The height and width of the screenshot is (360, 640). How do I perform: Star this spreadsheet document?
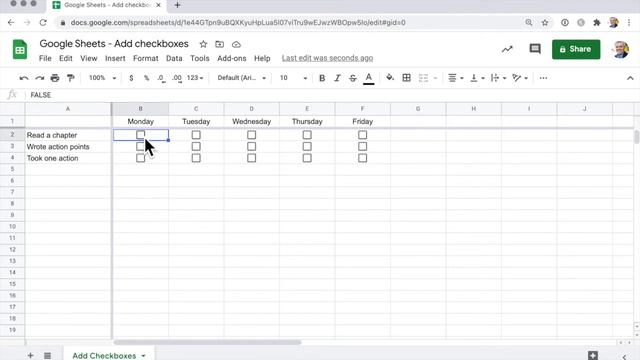coord(203,44)
